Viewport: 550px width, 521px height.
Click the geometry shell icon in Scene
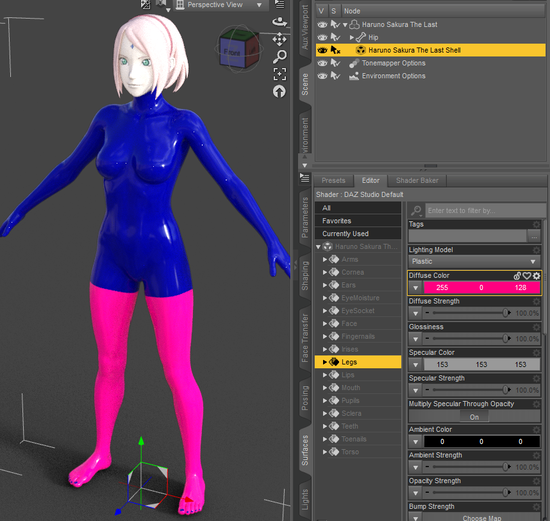[x=360, y=50]
